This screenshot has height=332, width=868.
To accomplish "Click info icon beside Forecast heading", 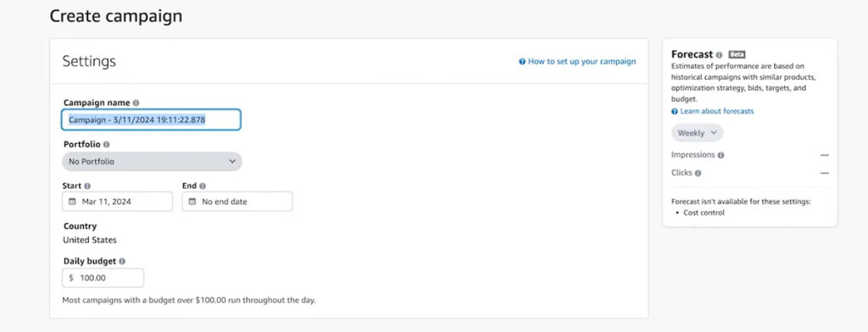I will point(719,55).
